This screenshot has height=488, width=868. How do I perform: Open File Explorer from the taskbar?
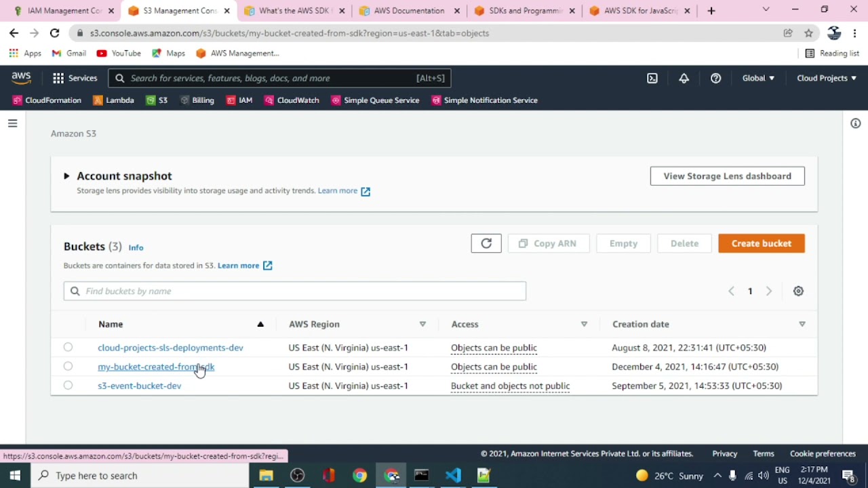(x=266, y=475)
